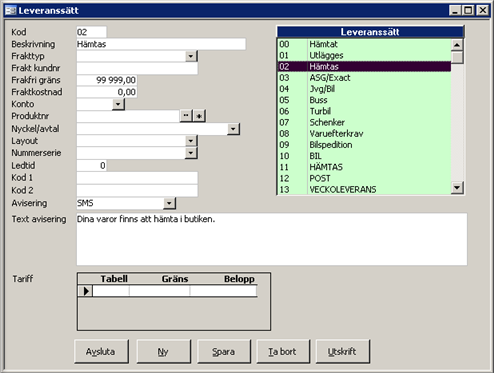Expand the Konto dropdown list
This screenshot has height=373, width=494.
tap(118, 104)
